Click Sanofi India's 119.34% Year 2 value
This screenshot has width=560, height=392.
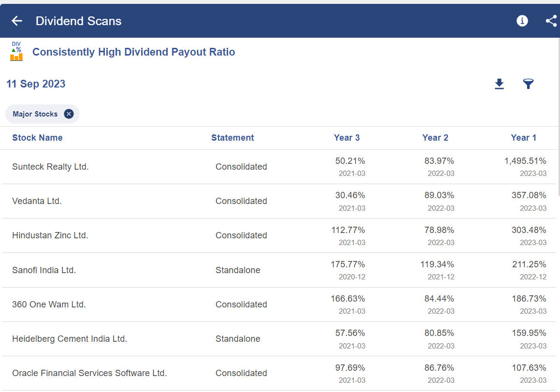pyautogui.click(x=437, y=264)
